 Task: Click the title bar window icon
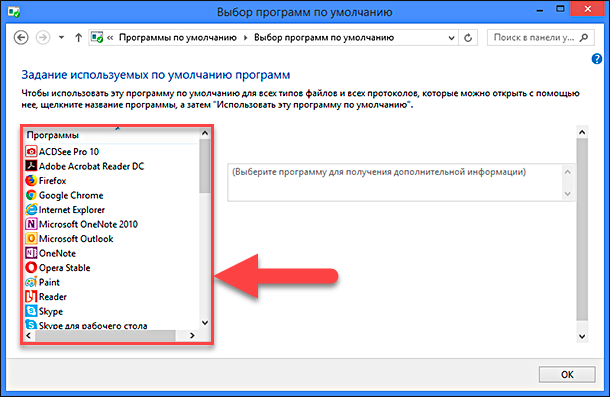point(14,12)
